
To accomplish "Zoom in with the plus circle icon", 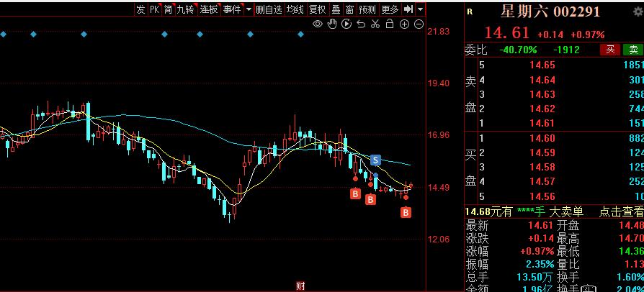I will [405, 24].
